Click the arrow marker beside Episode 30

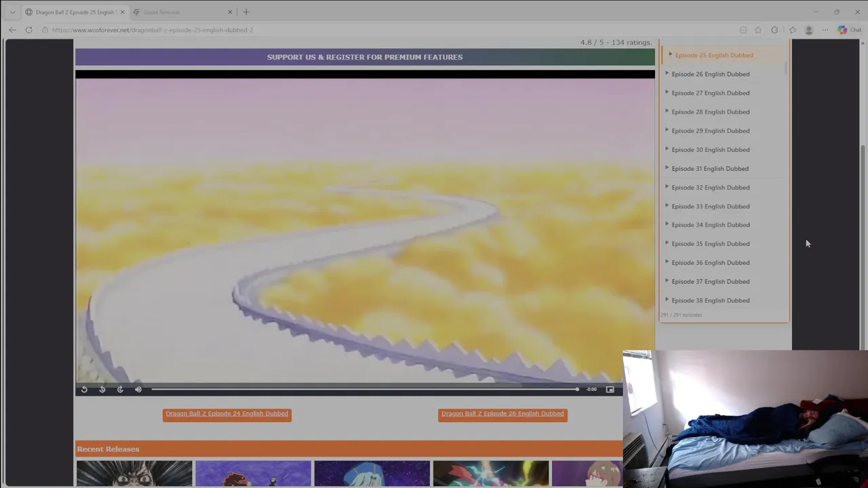(x=667, y=149)
